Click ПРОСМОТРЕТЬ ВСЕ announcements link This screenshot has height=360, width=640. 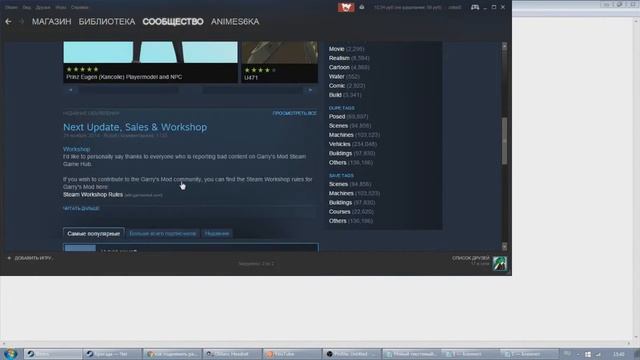tap(295, 113)
